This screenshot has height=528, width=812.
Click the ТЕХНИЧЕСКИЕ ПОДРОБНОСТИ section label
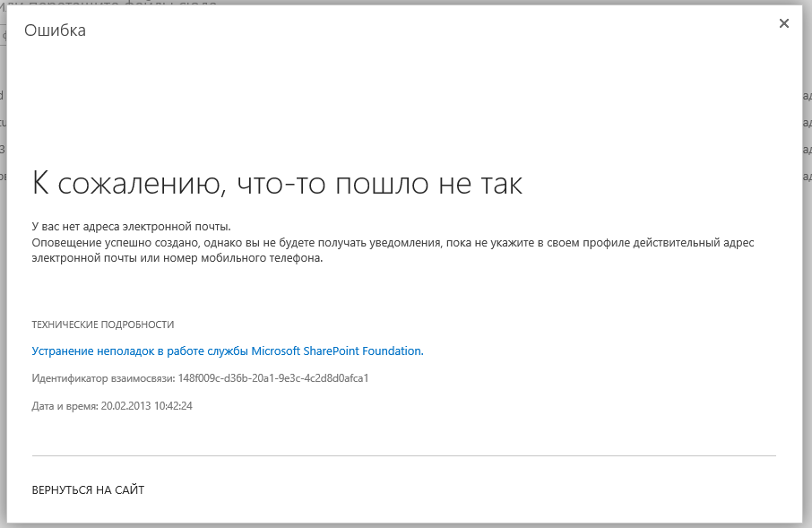(103, 325)
